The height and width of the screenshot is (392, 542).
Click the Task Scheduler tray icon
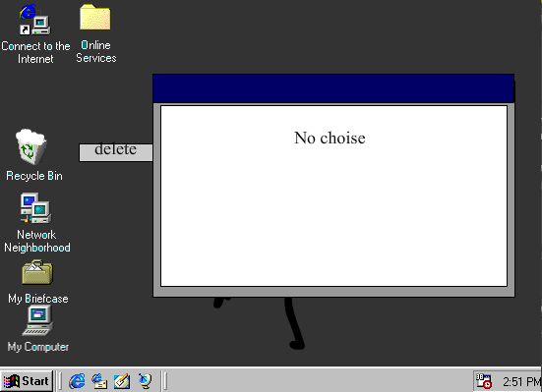(x=484, y=381)
